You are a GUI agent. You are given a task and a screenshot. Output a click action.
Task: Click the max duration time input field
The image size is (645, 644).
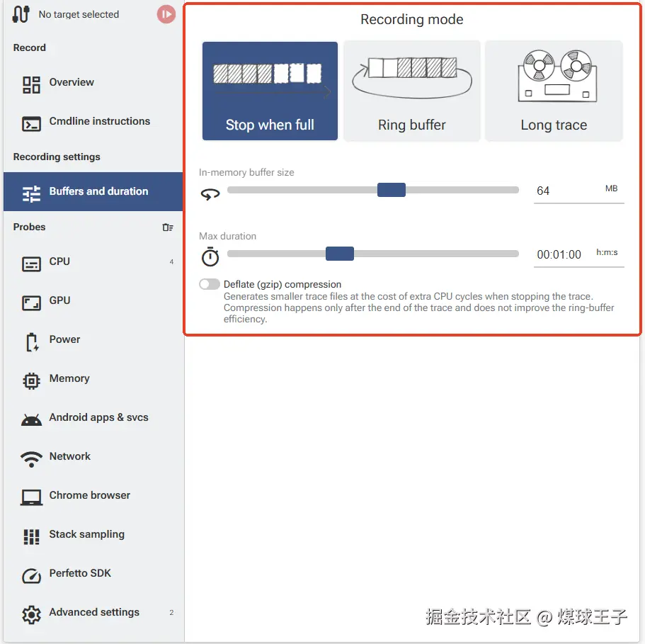564,255
